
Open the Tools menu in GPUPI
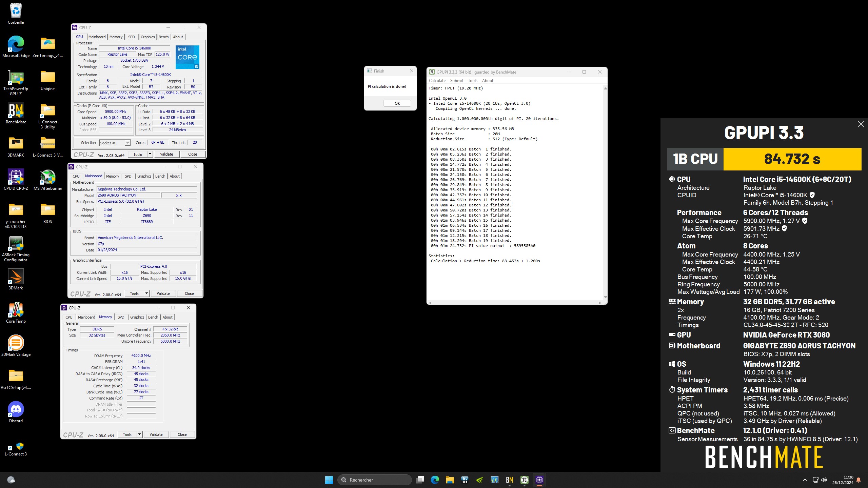click(472, 81)
